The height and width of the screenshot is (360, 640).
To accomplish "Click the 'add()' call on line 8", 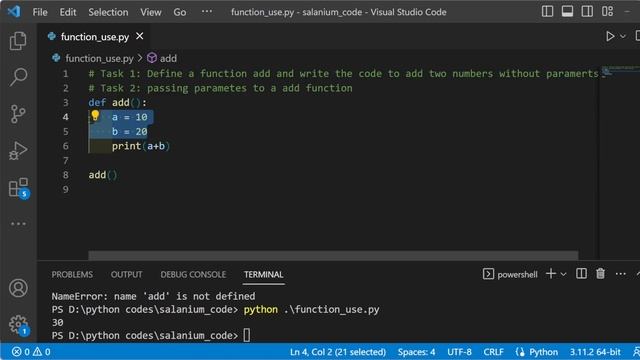I will click(103, 175).
